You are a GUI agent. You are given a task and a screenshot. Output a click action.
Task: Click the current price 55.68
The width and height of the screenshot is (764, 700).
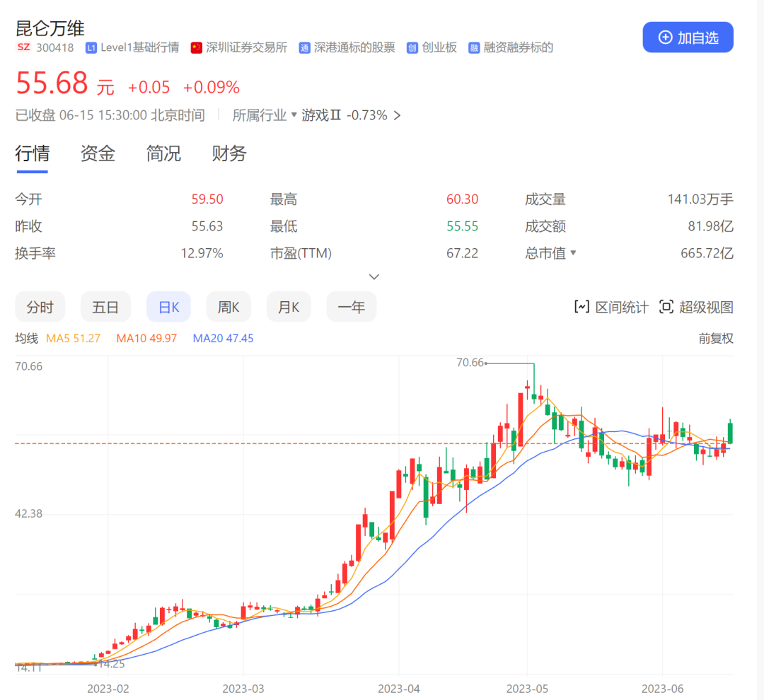[x=52, y=83]
